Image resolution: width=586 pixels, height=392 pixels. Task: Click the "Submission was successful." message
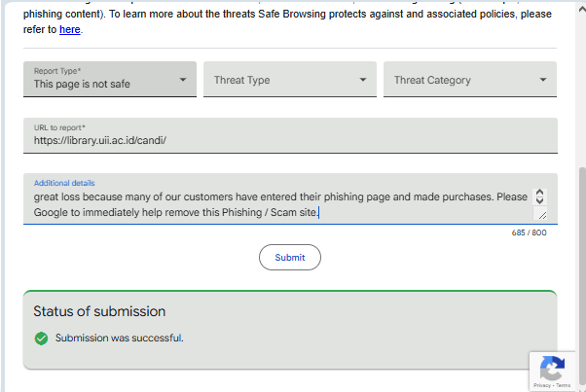pos(120,339)
